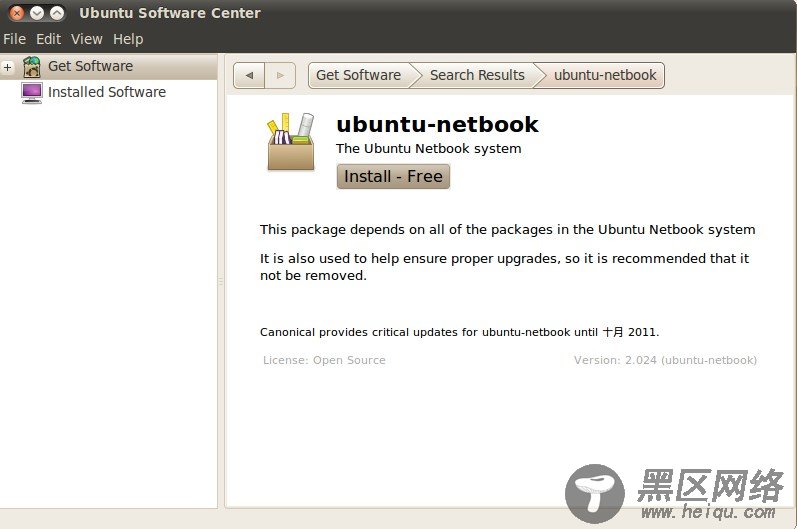Click the ubuntu-netbook package box icon
Screen dimensions: 797x529
(x=291, y=142)
